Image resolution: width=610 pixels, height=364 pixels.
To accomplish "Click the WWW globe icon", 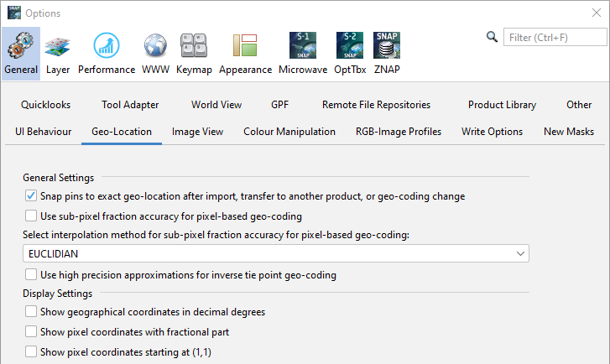I will point(155,54).
